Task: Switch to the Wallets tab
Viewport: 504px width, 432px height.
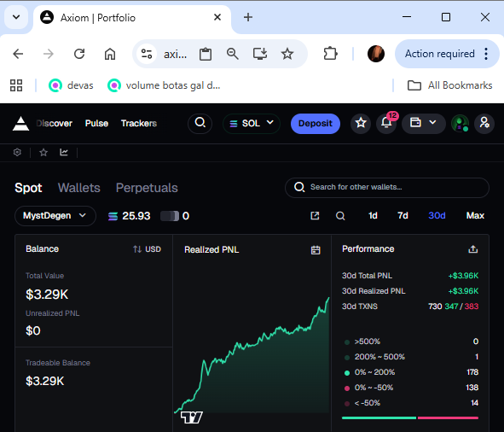Action: click(x=79, y=188)
